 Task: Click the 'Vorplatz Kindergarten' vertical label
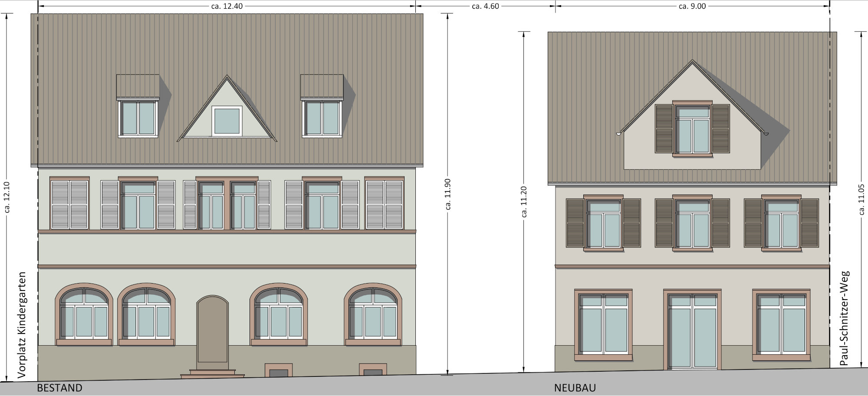pyautogui.click(x=22, y=325)
